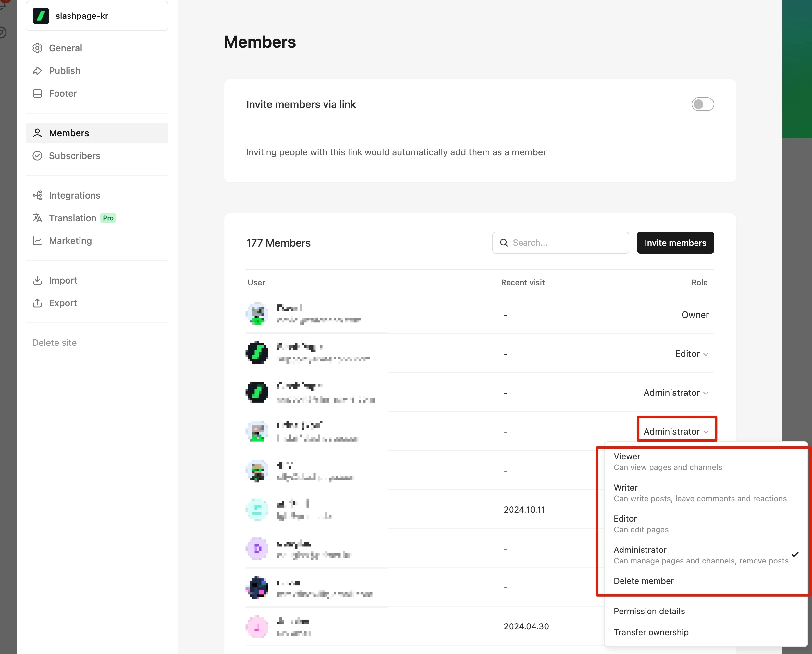Click the Export upload icon
The height and width of the screenshot is (654, 812).
point(37,303)
